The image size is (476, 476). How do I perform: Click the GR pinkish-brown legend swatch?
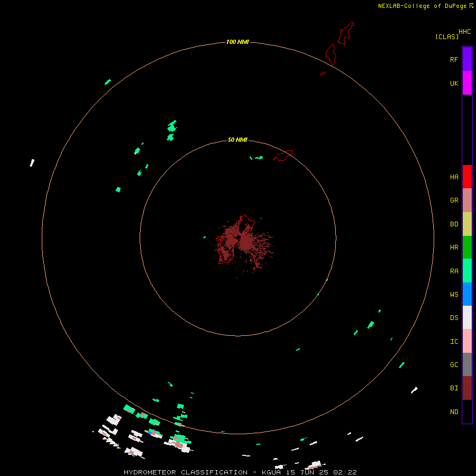[467, 200]
